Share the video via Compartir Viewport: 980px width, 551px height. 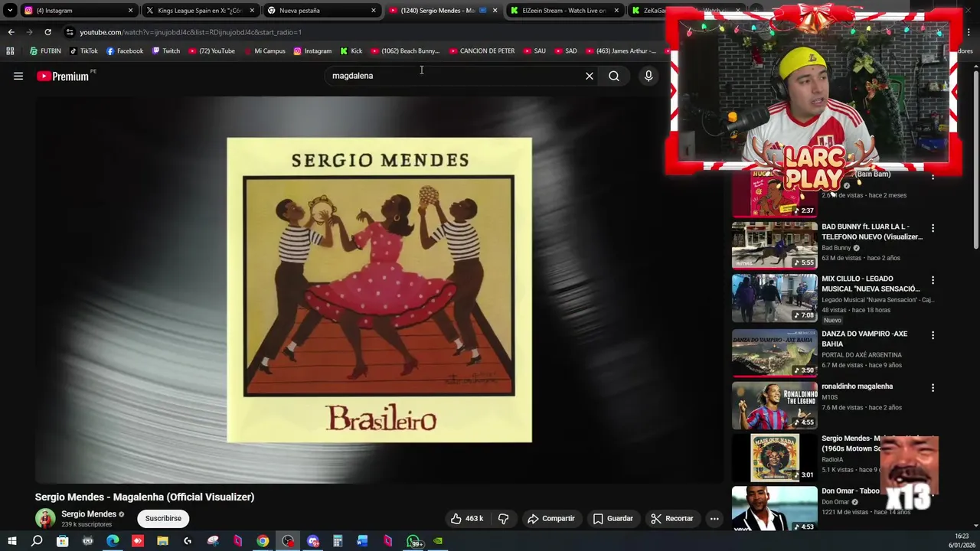pyautogui.click(x=551, y=518)
